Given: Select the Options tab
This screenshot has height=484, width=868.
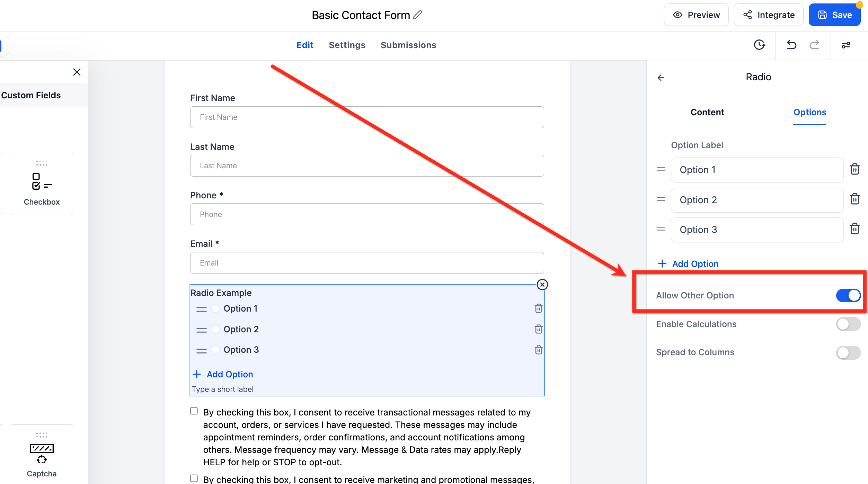Looking at the screenshot, I should pyautogui.click(x=810, y=112).
